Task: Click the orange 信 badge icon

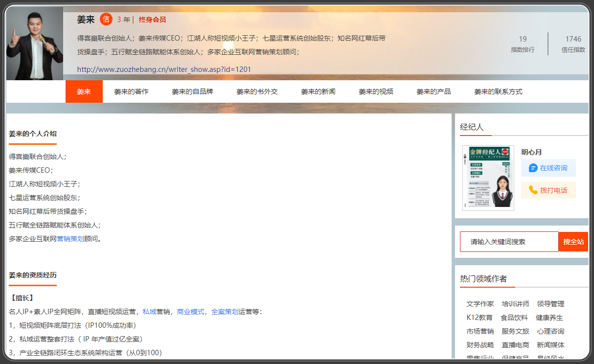Action: pos(106,19)
